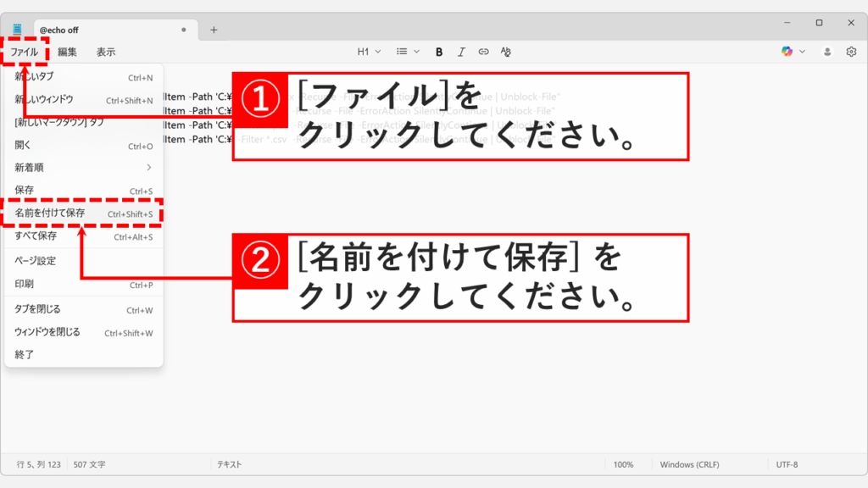Insert a link using the link icon
Screen dimensions: 868x488
483,52
